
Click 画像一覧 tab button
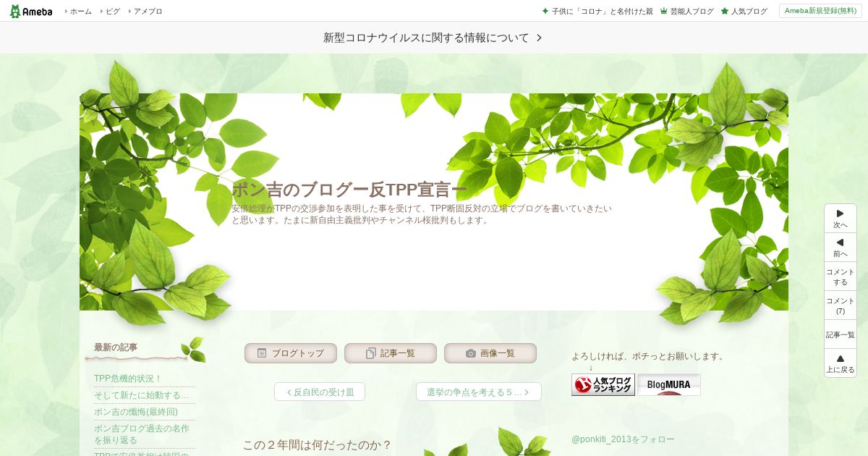[x=490, y=353]
